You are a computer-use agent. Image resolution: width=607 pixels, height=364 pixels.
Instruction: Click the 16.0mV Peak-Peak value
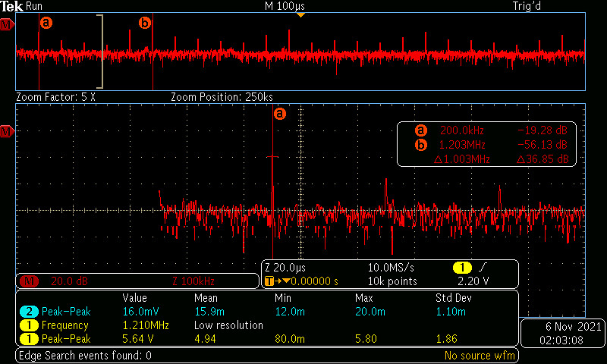[140, 312]
